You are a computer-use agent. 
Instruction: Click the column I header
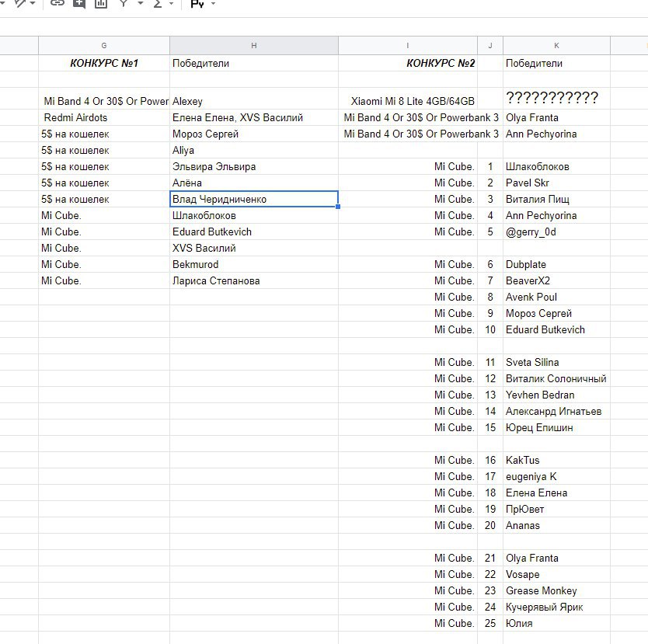(x=408, y=46)
